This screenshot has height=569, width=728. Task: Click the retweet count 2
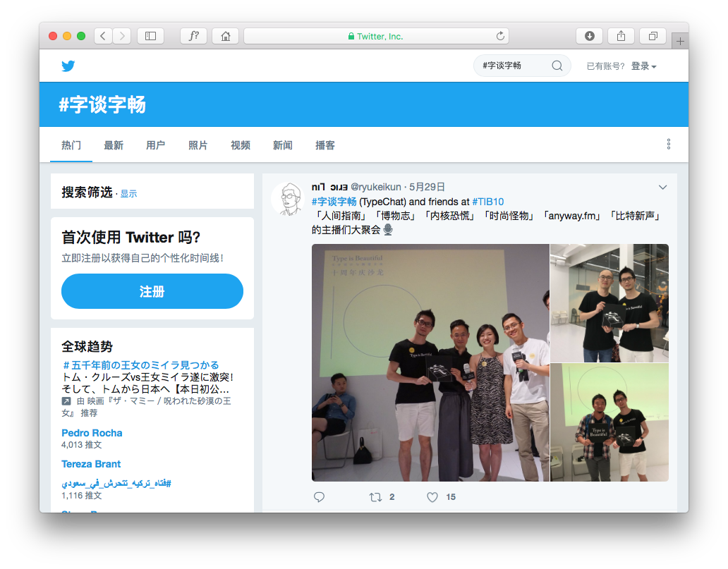point(392,497)
